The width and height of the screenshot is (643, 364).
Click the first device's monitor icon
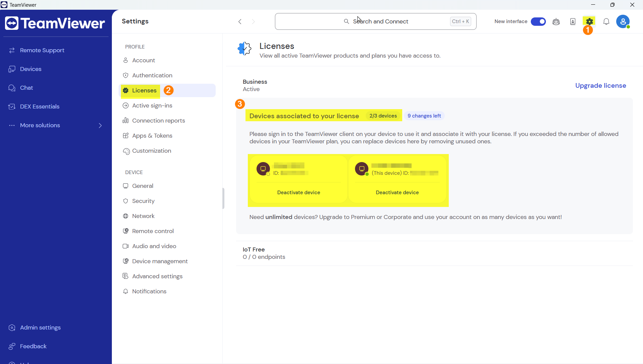[x=263, y=169]
